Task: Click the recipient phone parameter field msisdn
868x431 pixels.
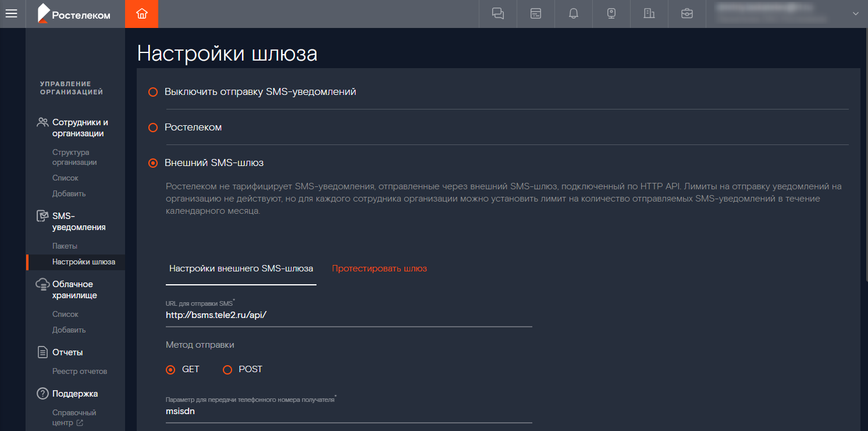Action: [349, 411]
